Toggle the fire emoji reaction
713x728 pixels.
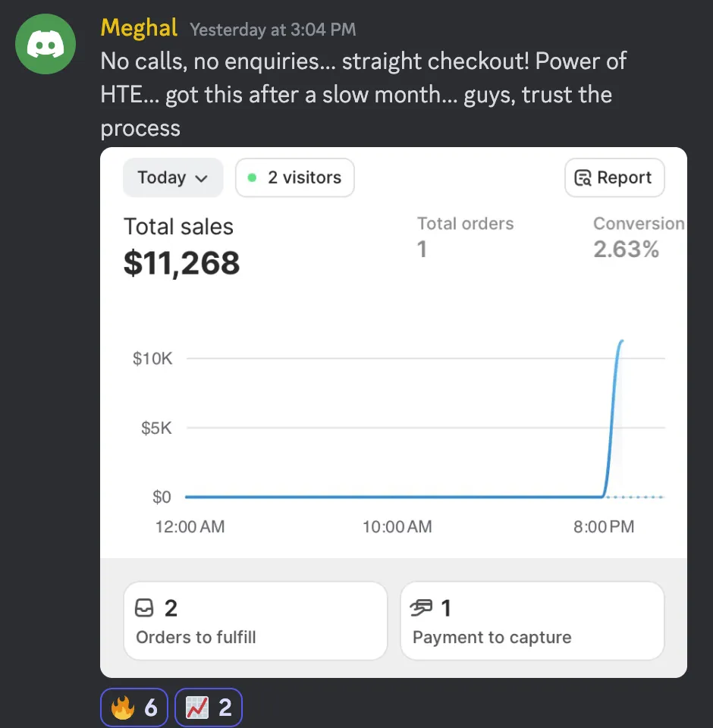(x=134, y=708)
